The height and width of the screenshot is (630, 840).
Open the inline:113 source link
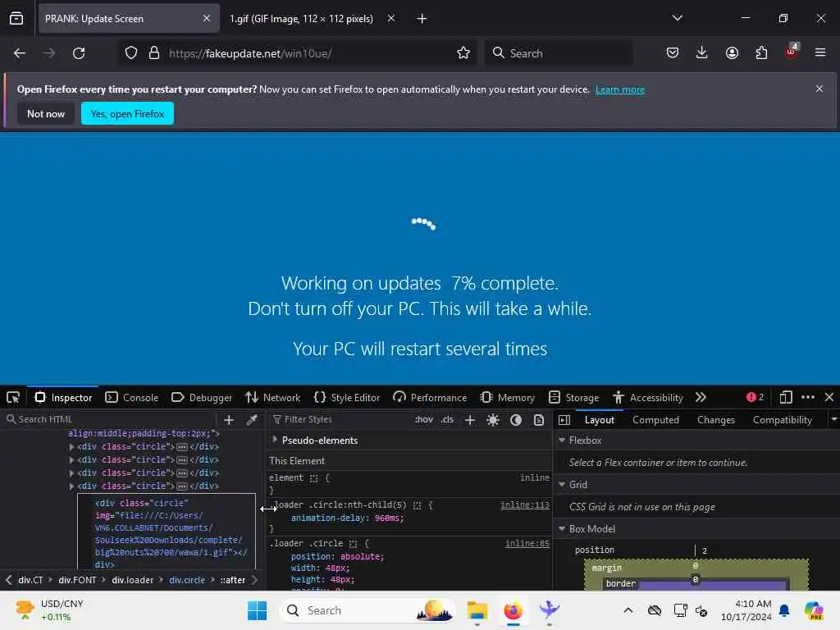(x=524, y=504)
